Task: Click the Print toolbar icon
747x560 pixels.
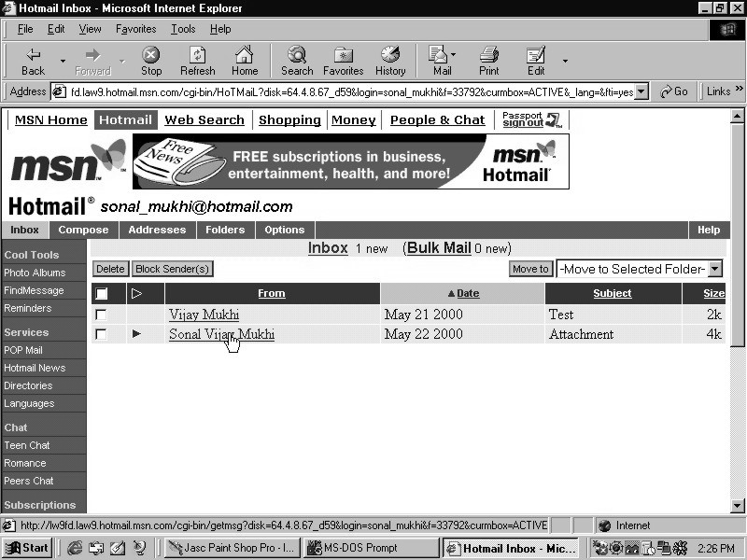Action: (488, 55)
